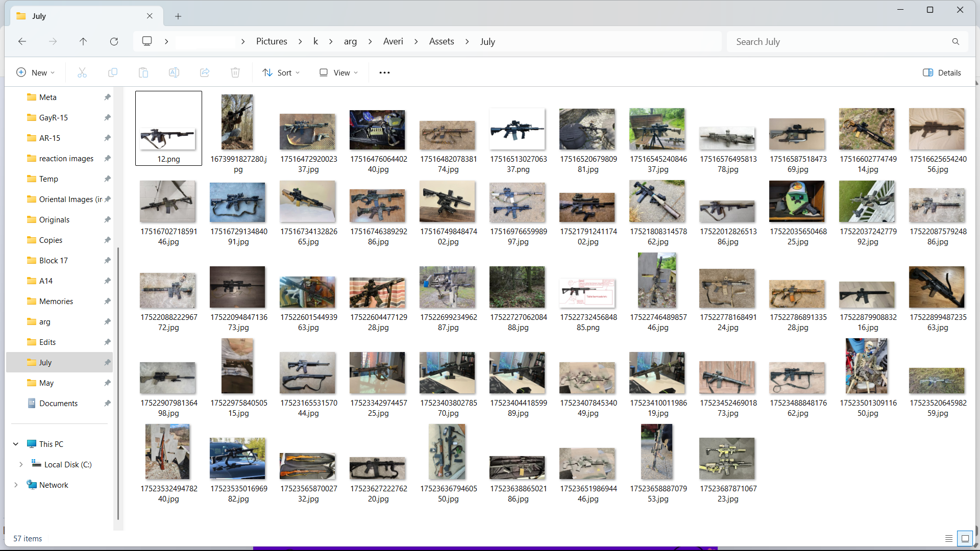Go up one folder level
Image resolution: width=980 pixels, height=551 pixels.
(83, 41)
